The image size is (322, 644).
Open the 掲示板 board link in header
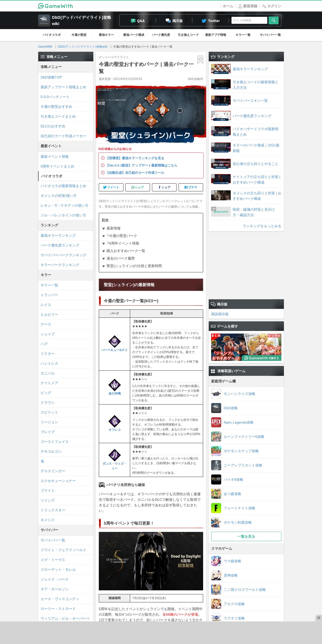coord(174,21)
